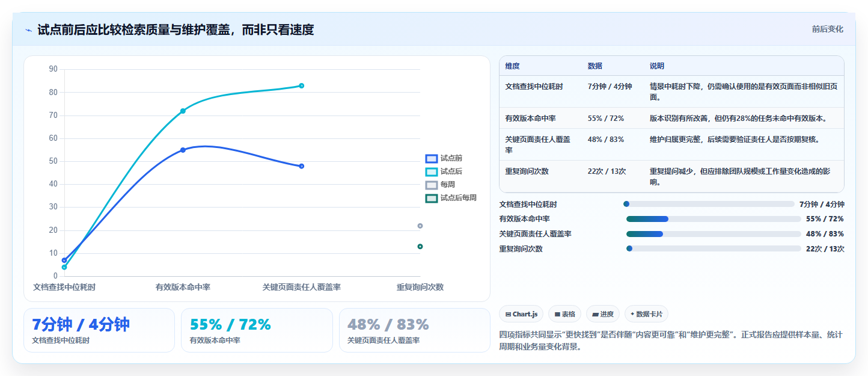The image size is (868, 376).
Task: Click the y-axis value 90
Action: 53,69
